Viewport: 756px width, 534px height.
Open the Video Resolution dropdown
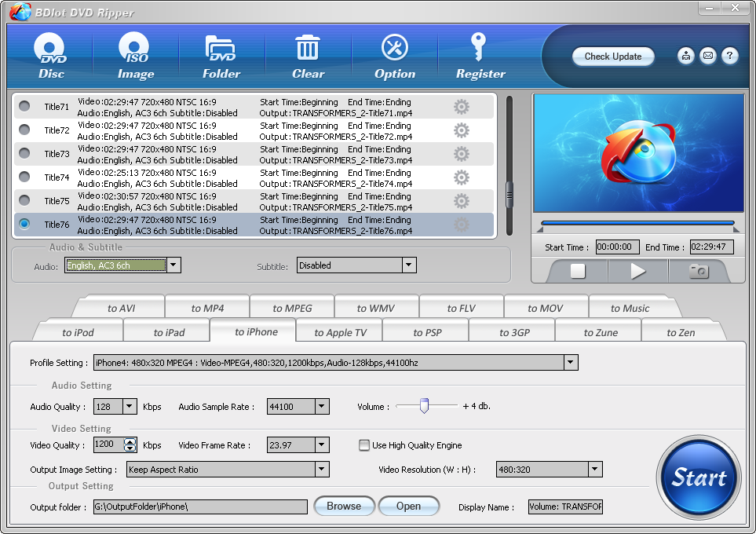595,469
